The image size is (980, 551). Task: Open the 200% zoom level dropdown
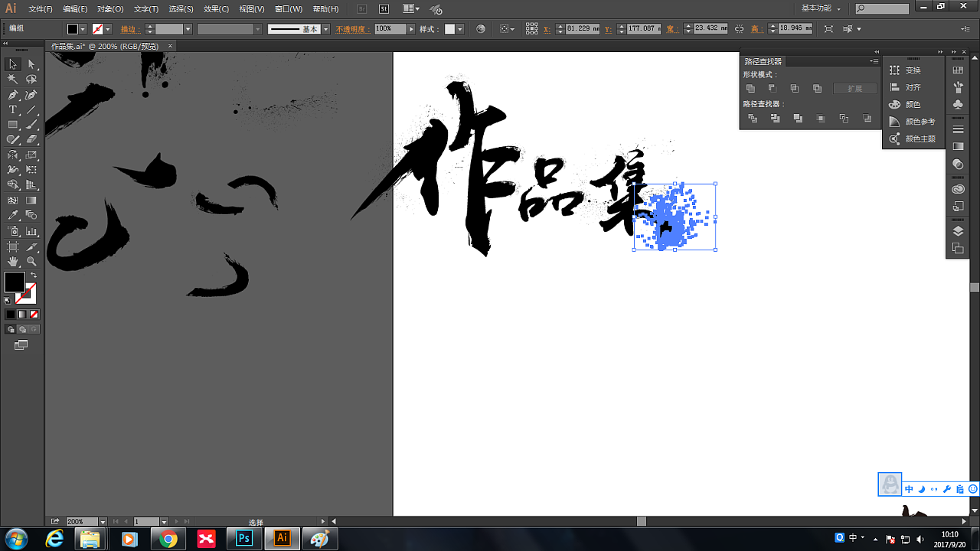coord(103,522)
